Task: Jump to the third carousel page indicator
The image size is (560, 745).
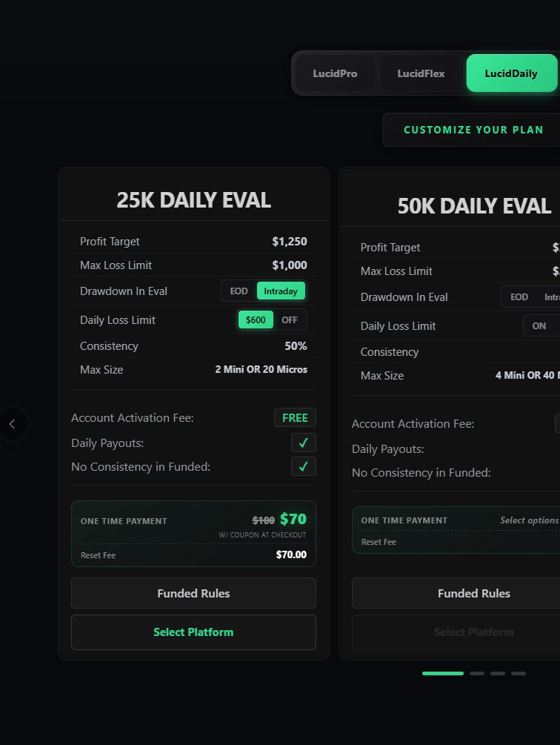Action: (498, 673)
